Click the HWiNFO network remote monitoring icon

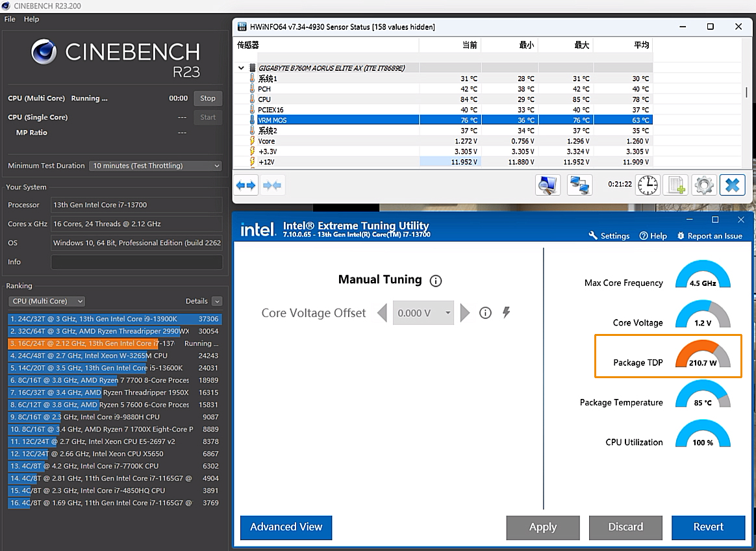coord(579,185)
